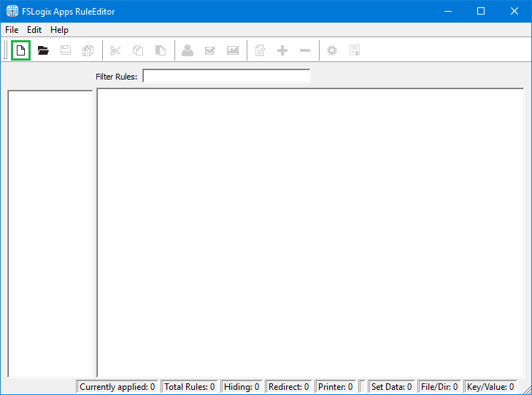Click the rule set list panel on left
532x395 pixels.
click(x=50, y=234)
